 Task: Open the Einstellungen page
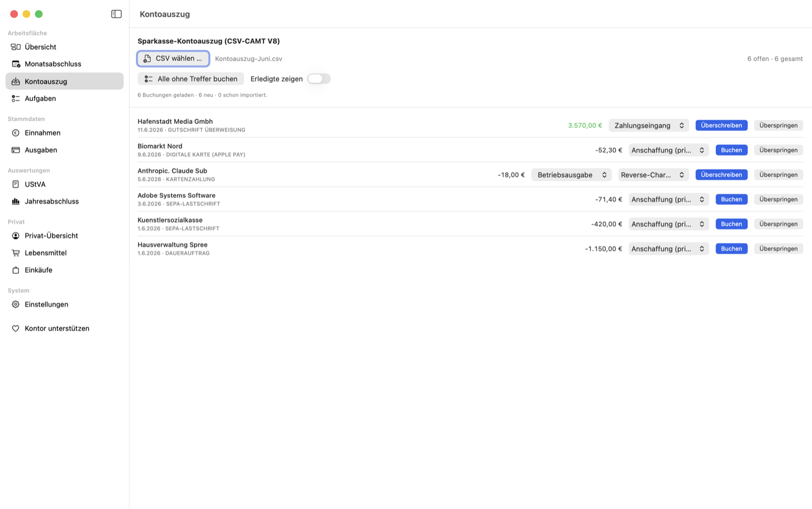tap(64, 305)
